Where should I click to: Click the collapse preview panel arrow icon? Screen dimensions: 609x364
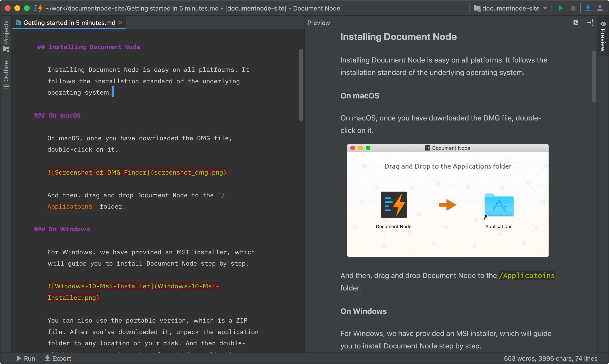click(x=590, y=23)
